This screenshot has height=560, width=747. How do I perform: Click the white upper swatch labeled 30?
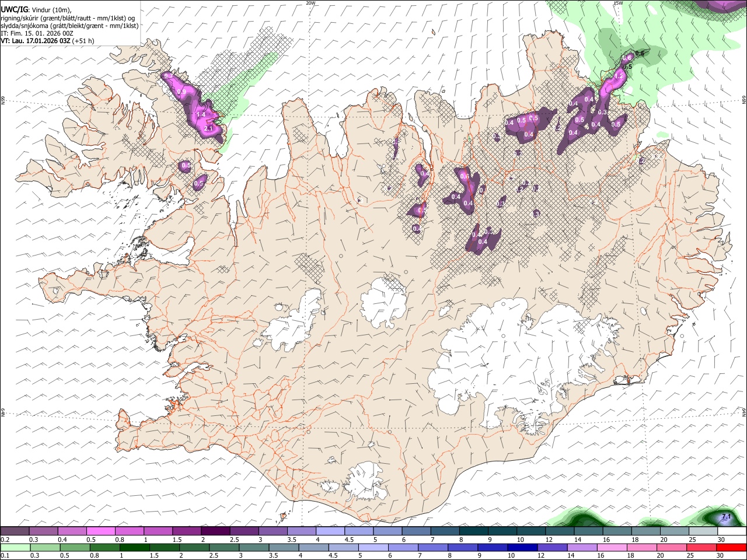[731, 531]
